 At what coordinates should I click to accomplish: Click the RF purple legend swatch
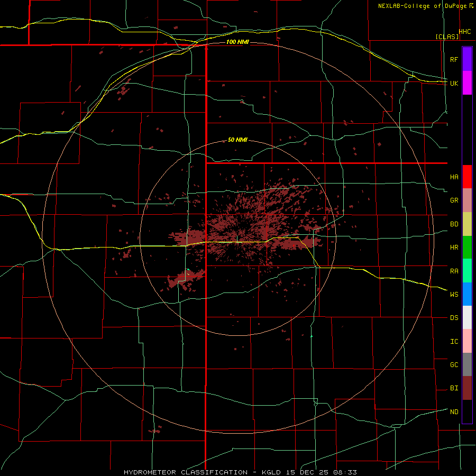[467, 59]
